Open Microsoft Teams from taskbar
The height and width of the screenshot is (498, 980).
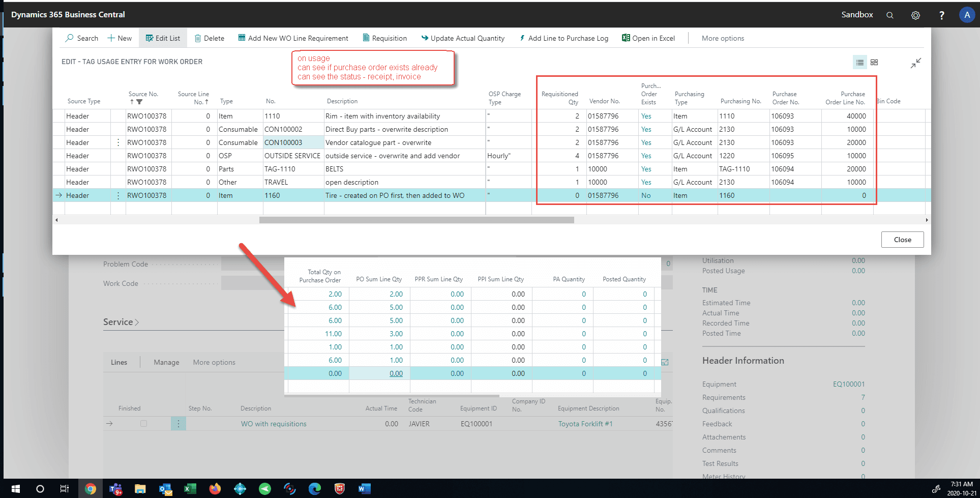115,489
